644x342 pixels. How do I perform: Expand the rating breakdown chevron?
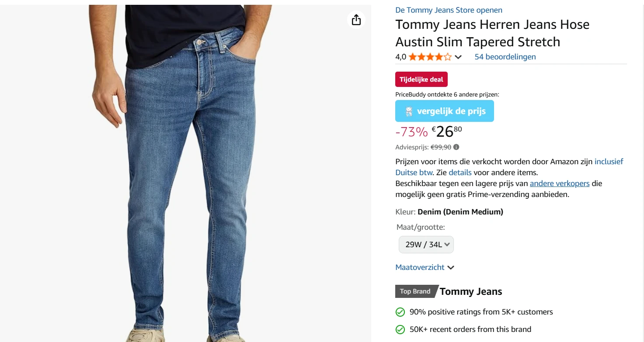(458, 57)
